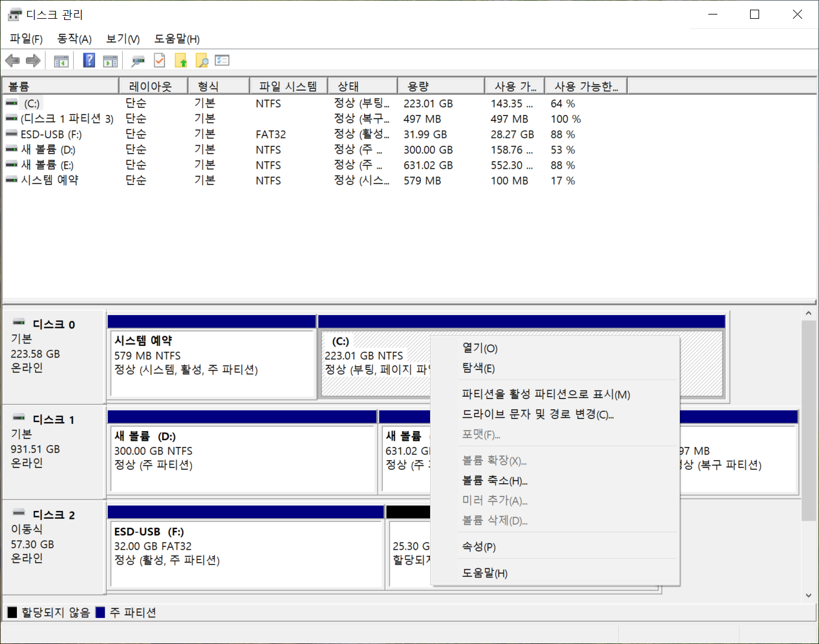The width and height of the screenshot is (819, 644).
Task: Click the Disk Management title bar app icon
Action: pos(15,15)
